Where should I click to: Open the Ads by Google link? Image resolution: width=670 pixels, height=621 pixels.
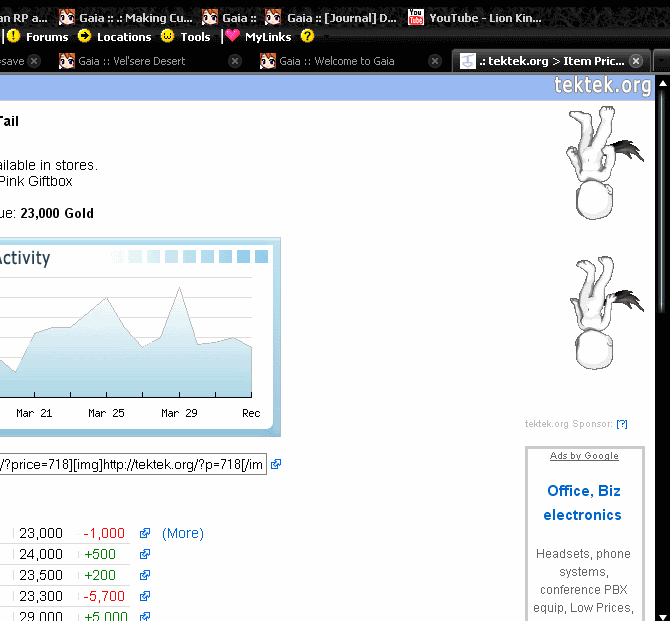pos(584,456)
